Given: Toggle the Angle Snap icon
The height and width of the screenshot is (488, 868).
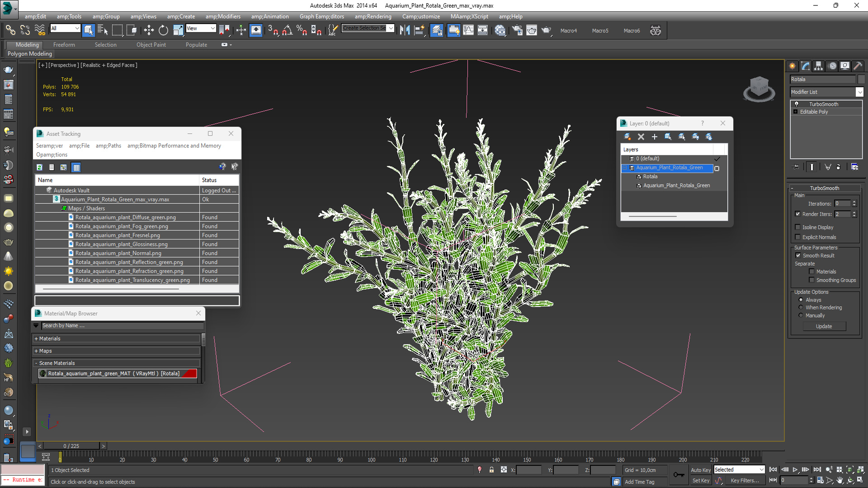Looking at the screenshot, I should 288,30.
